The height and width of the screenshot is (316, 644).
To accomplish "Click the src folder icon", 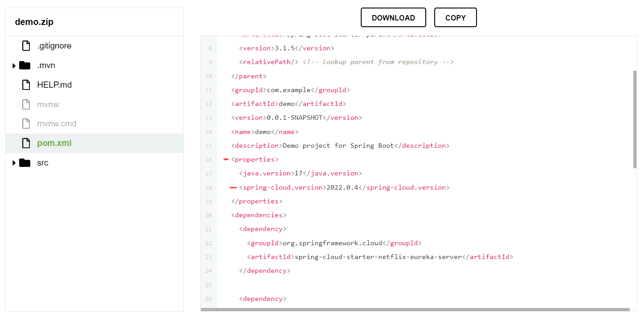I will tap(25, 163).
